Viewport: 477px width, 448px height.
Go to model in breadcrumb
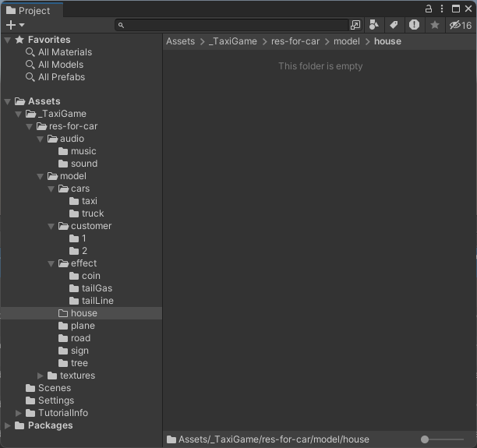347,41
